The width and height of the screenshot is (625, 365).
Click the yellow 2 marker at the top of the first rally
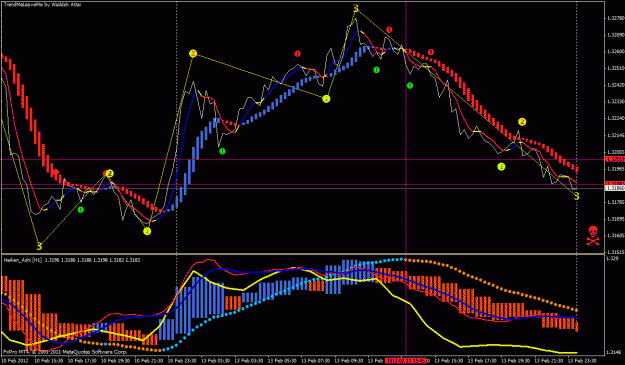(193, 53)
